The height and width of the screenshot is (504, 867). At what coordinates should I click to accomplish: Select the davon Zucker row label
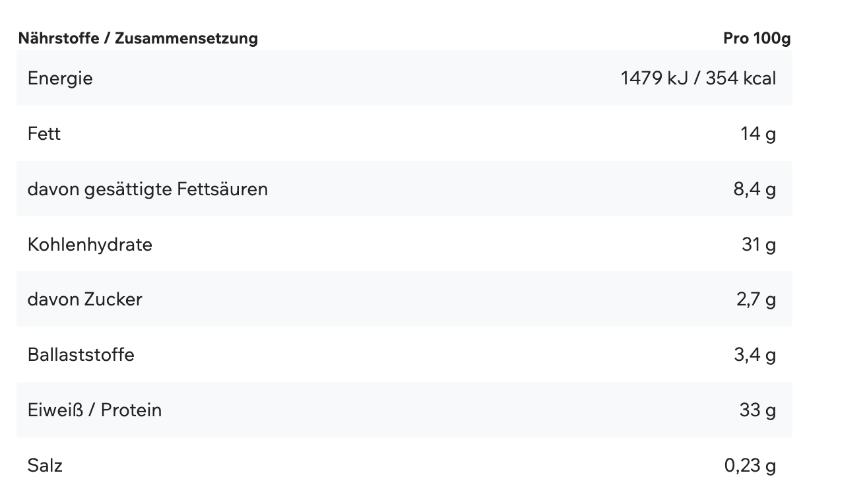[85, 299]
